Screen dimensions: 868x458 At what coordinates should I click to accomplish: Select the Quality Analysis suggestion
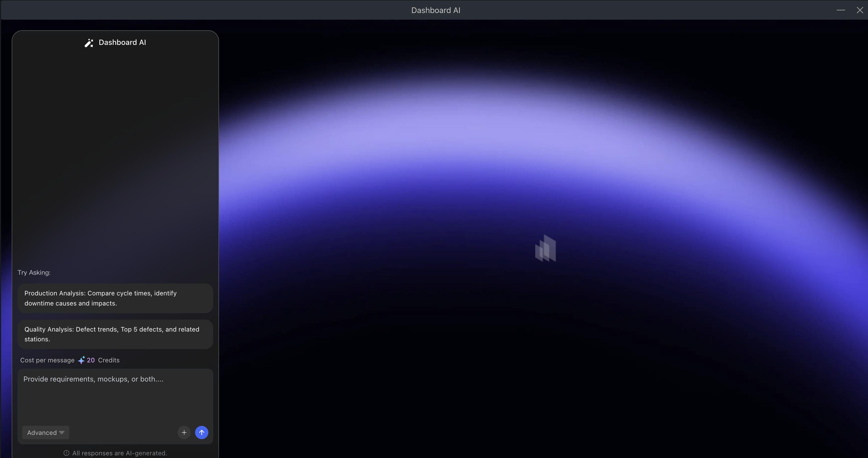pos(115,334)
